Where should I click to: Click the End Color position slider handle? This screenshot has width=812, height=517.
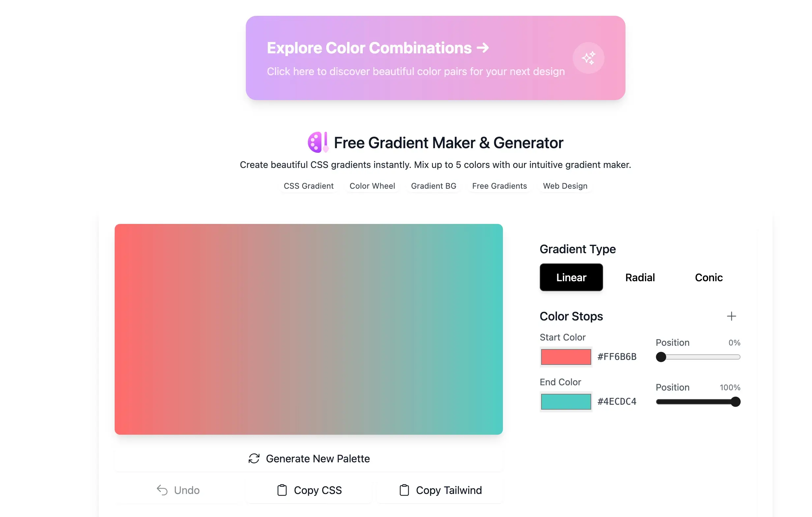coord(736,401)
